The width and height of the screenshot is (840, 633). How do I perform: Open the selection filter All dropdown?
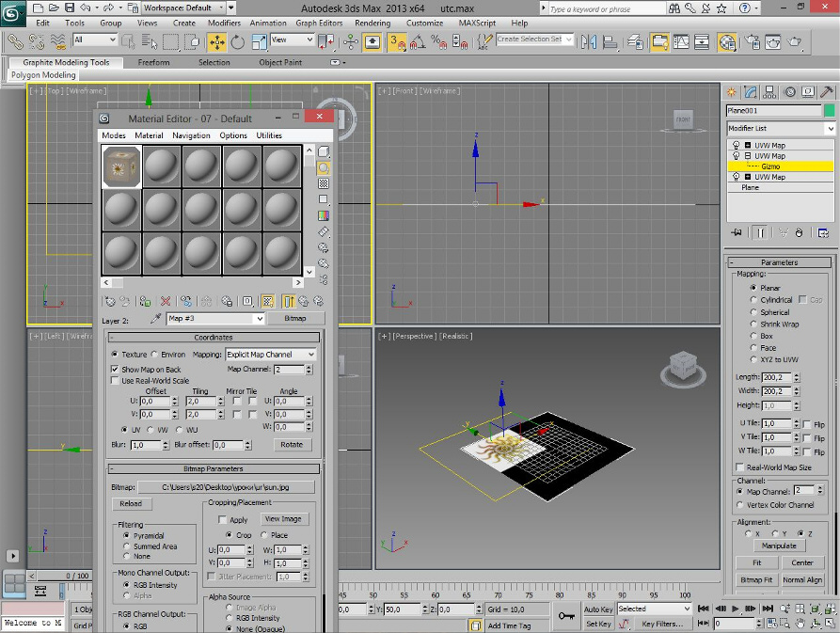(x=95, y=40)
